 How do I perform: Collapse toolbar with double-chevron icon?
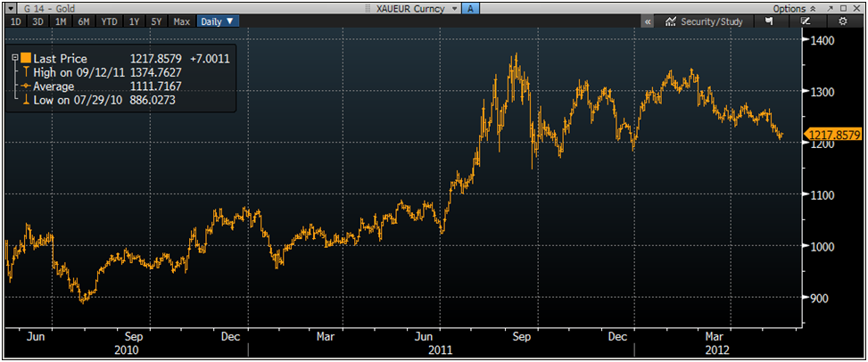(647, 21)
